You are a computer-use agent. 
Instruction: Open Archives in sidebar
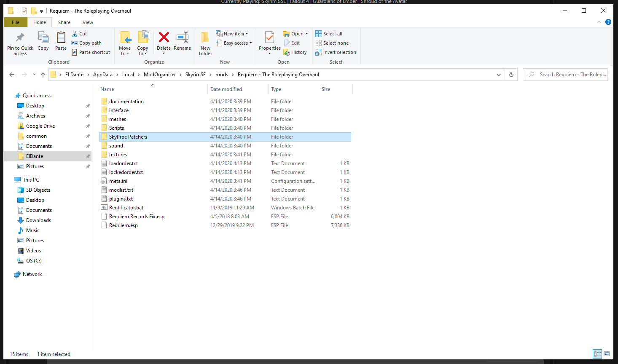(x=35, y=116)
